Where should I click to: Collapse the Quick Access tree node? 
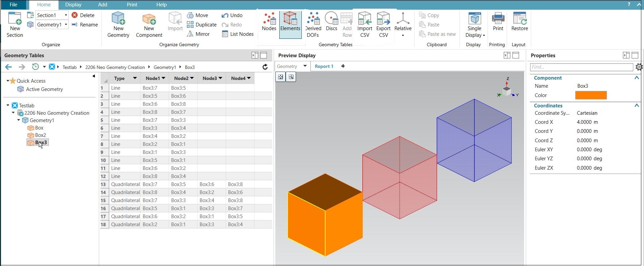[8, 81]
